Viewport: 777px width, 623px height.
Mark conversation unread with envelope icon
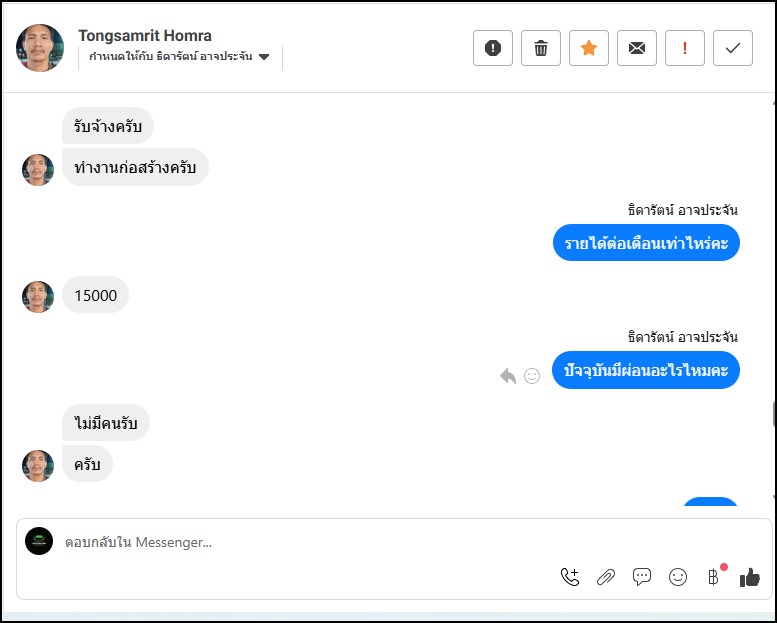pyautogui.click(x=637, y=48)
